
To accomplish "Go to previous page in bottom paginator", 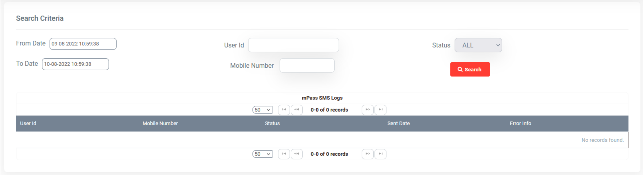I will [297, 154].
